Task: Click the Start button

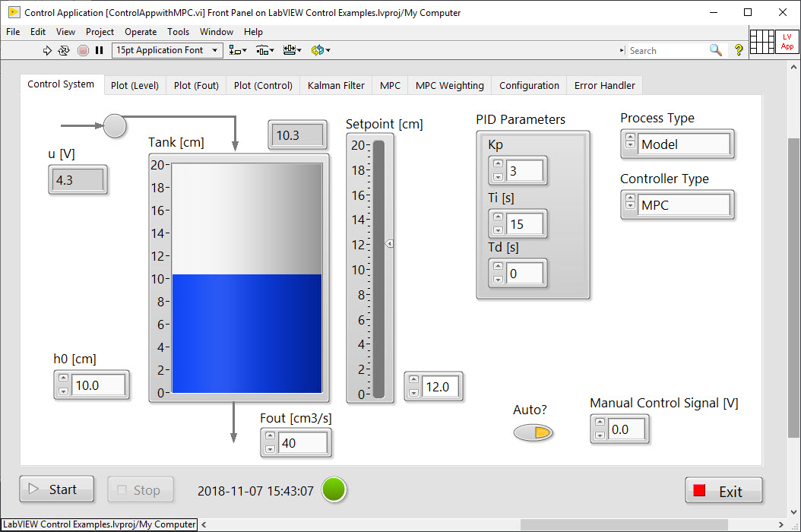Action: (x=57, y=489)
